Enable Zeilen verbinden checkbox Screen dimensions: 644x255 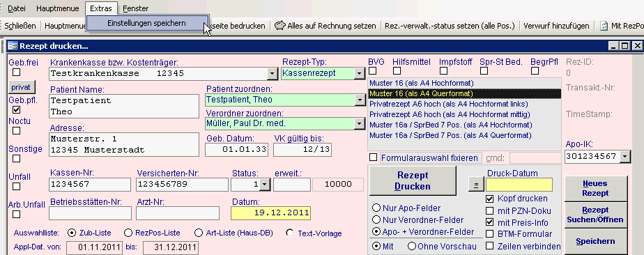(489, 246)
